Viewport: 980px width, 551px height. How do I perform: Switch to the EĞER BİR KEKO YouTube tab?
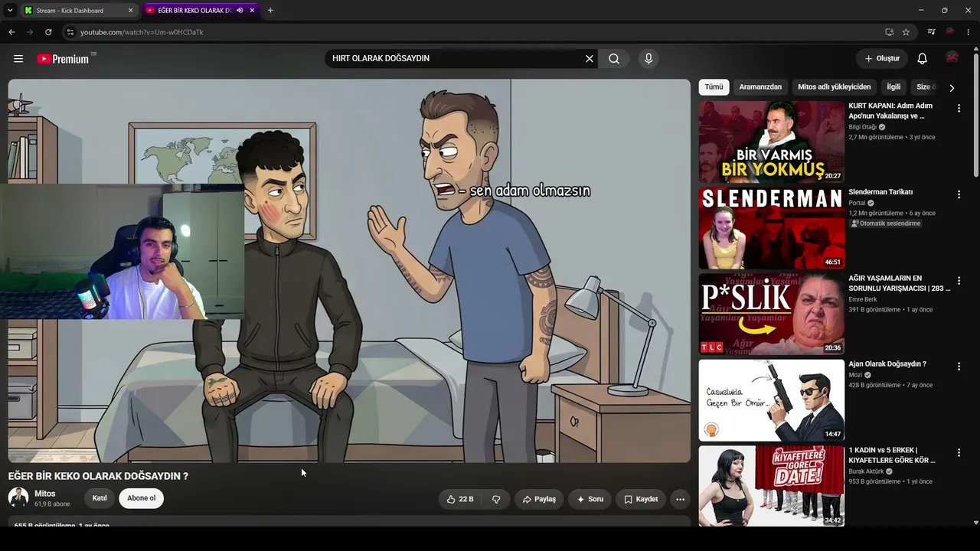coord(201,11)
